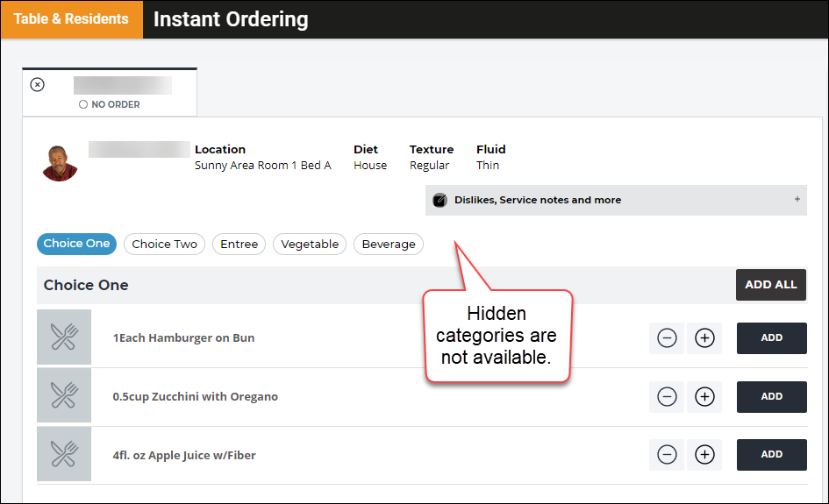Click the 'Choice One' section heading
Screen dimensions: 829x504
(86, 285)
